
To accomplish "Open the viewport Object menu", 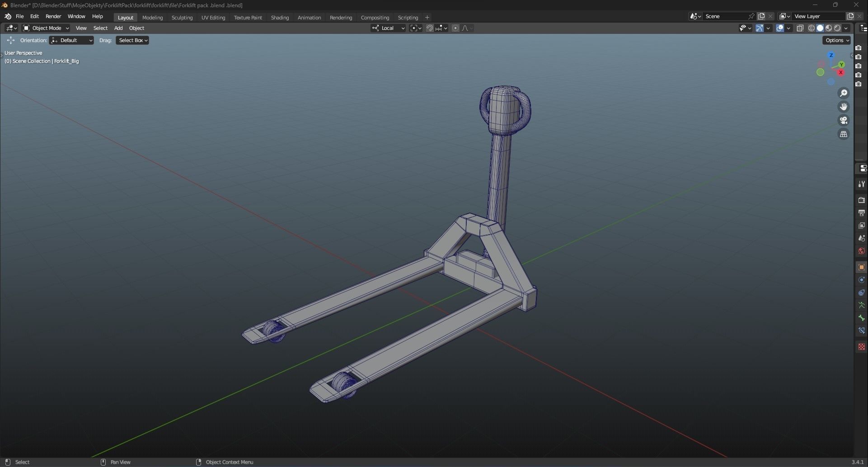I will pyautogui.click(x=137, y=28).
